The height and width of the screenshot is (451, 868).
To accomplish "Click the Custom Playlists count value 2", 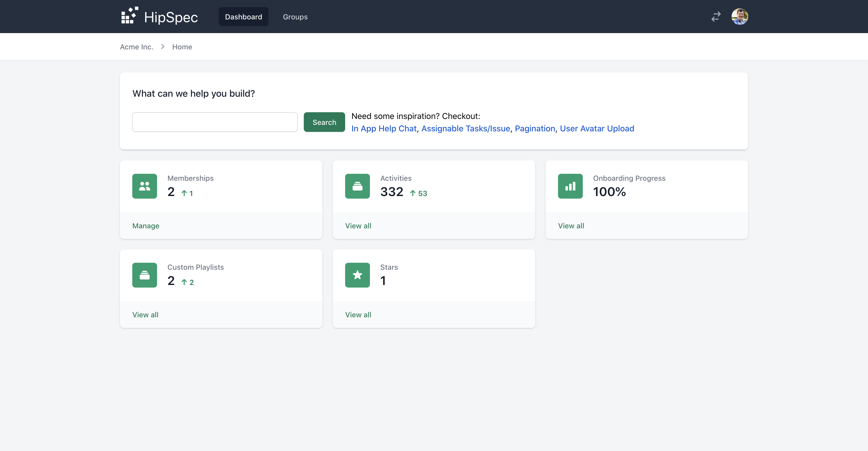I will (171, 281).
